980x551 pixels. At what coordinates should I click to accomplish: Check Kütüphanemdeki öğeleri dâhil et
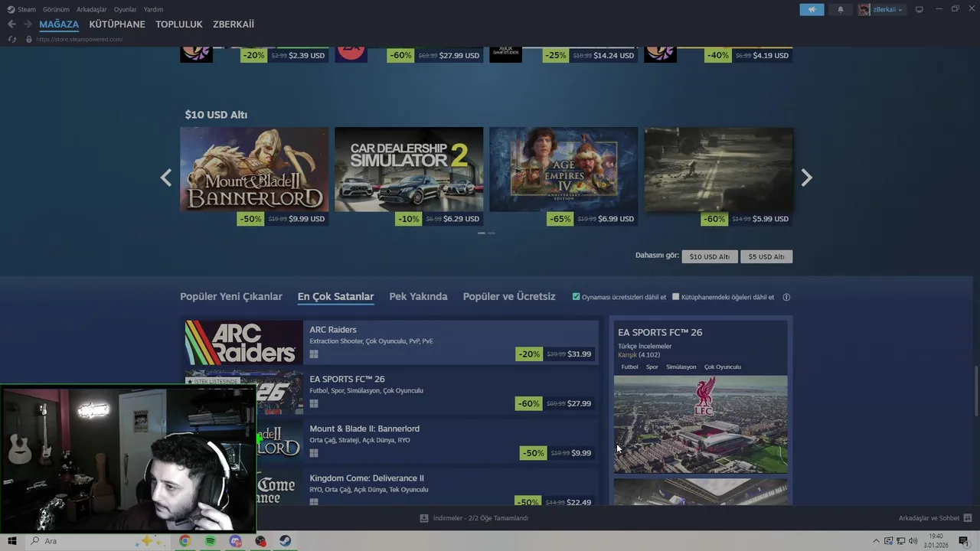click(675, 297)
